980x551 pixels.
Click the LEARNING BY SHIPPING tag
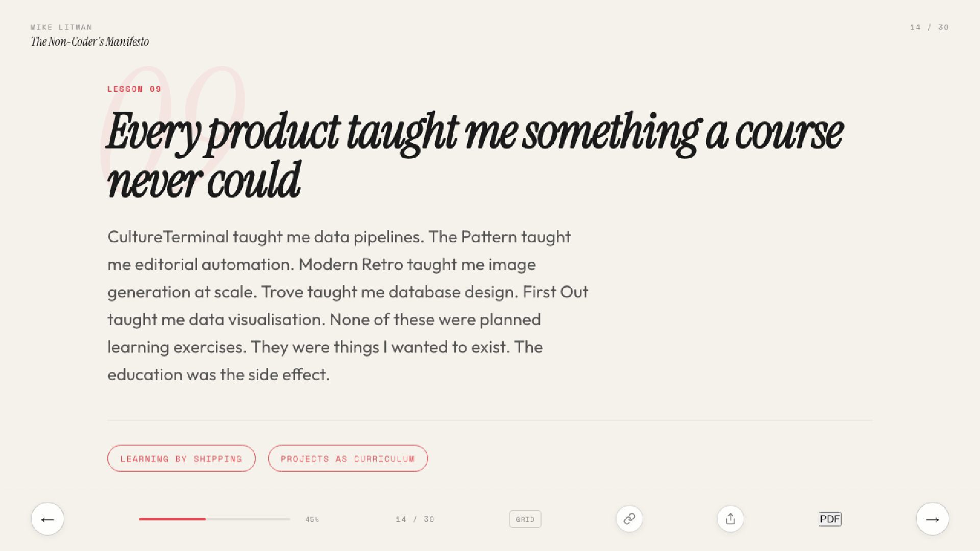click(x=181, y=459)
